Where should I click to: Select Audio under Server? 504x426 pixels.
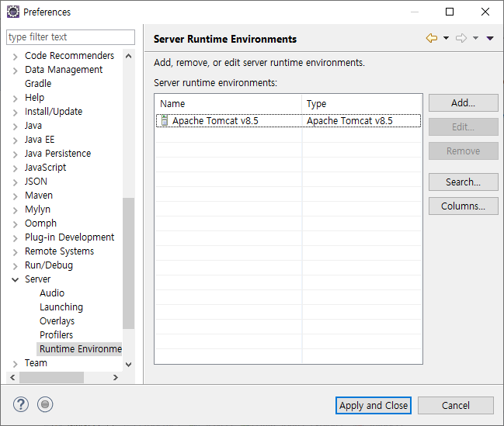(x=52, y=293)
